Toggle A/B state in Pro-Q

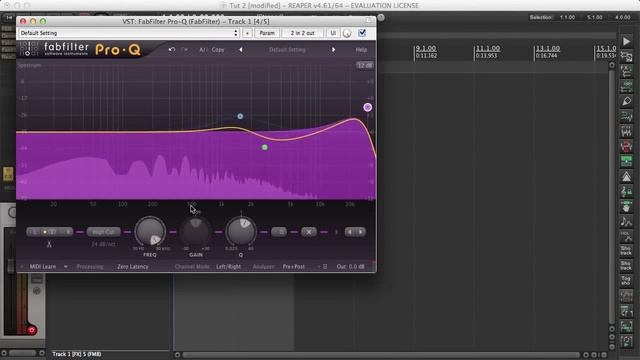point(203,50)
